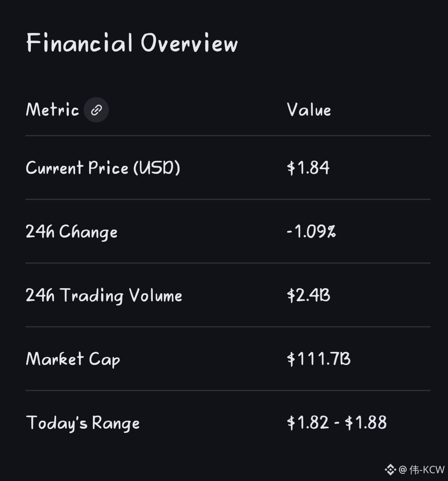Click the $1.84 current price value
Screen dimensions: 448x481
click(308, 168)
